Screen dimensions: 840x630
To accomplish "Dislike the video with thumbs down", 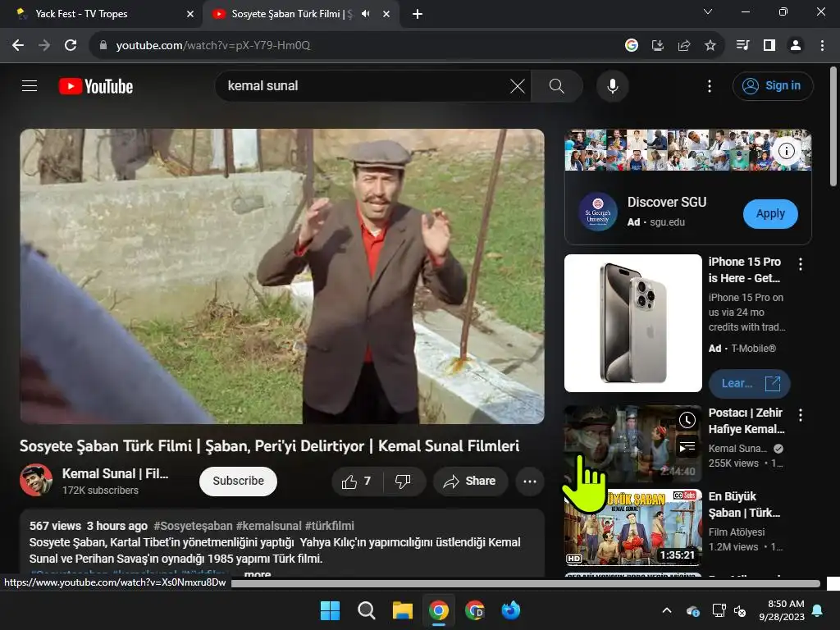I will coord(403,482).
